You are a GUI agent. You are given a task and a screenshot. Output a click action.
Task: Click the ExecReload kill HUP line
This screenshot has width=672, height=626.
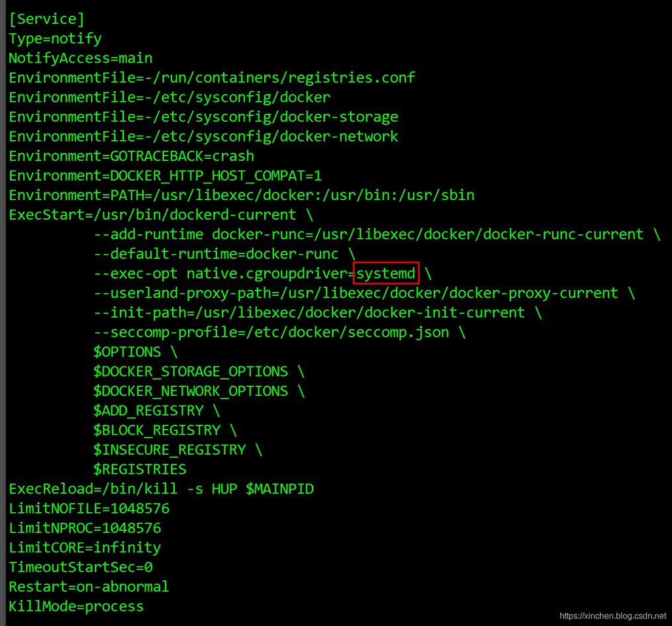click(161, 489)
